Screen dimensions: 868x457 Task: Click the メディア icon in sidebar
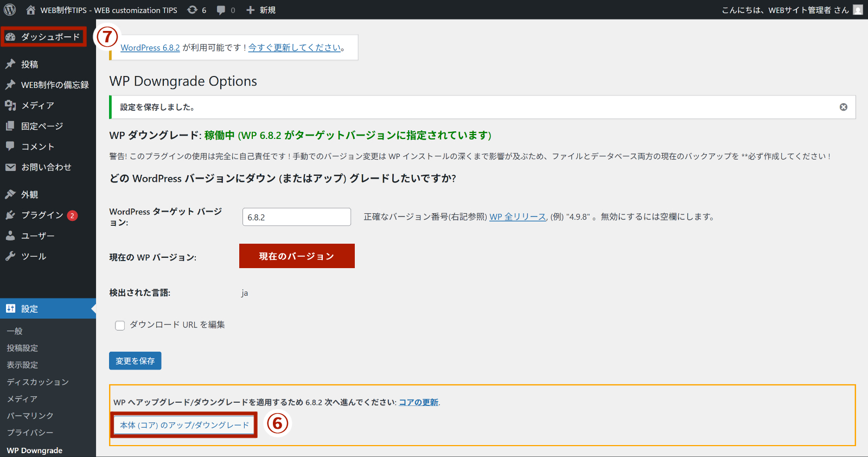(10, 105)
